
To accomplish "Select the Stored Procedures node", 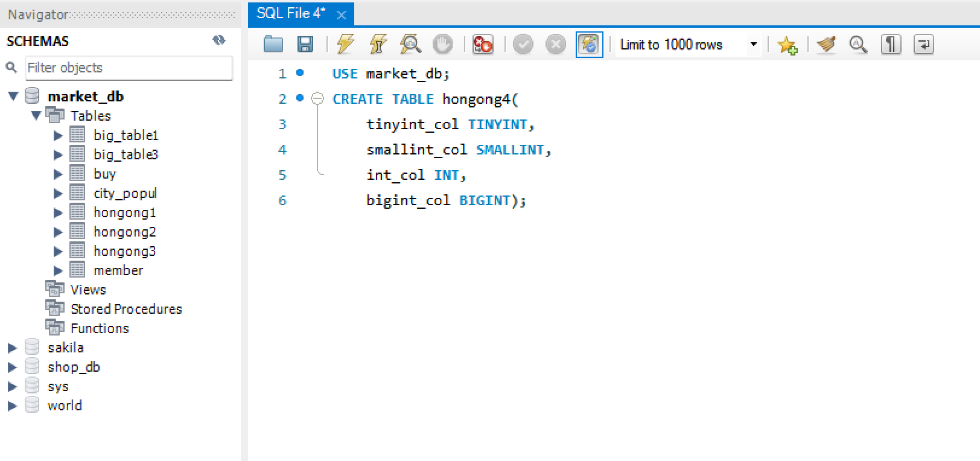I will (x=126, y=309).
